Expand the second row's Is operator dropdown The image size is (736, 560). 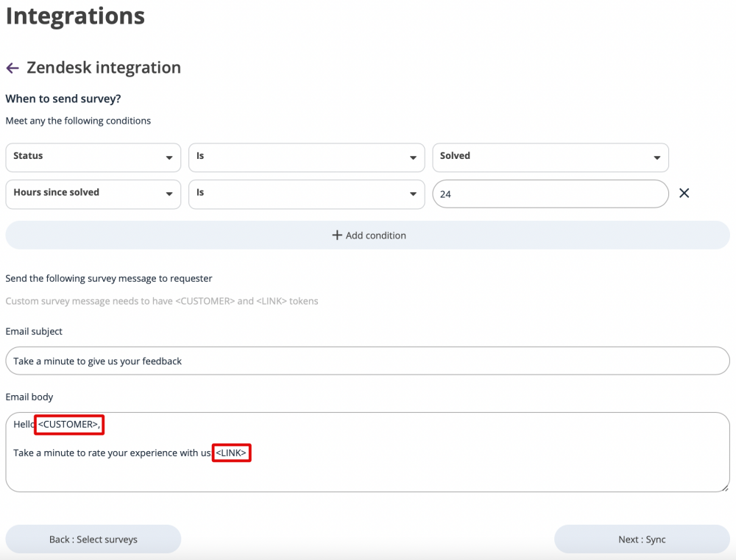tap(306, 194)
